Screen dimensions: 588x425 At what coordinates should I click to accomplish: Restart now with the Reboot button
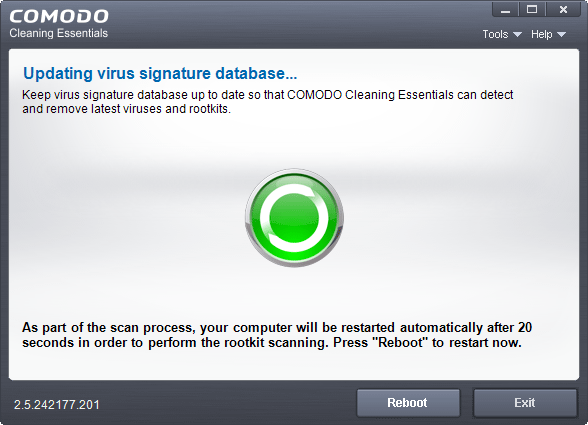tap(408, 402)
